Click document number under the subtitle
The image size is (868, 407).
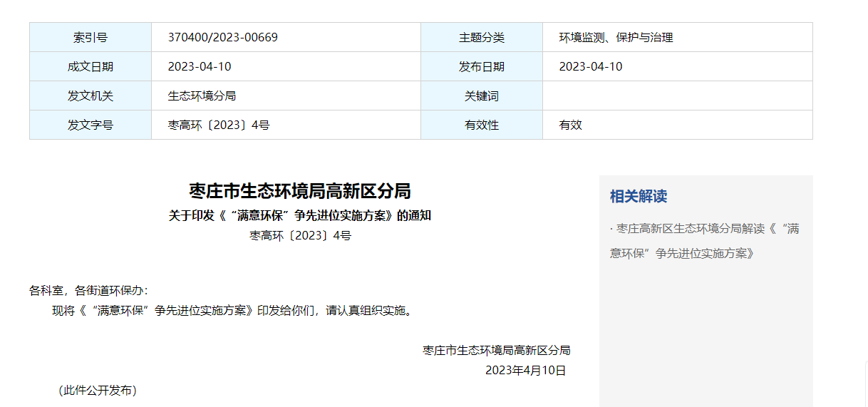tap(300, 235)
